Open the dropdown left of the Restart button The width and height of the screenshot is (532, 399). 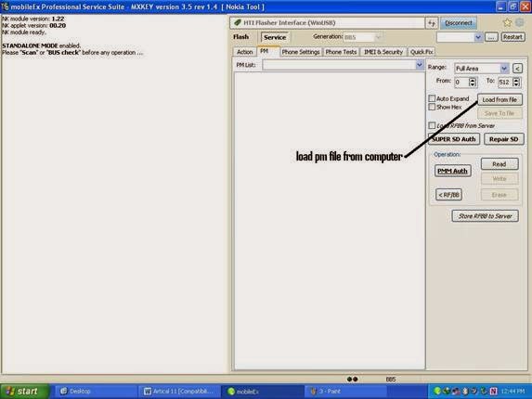click(478, 37)
